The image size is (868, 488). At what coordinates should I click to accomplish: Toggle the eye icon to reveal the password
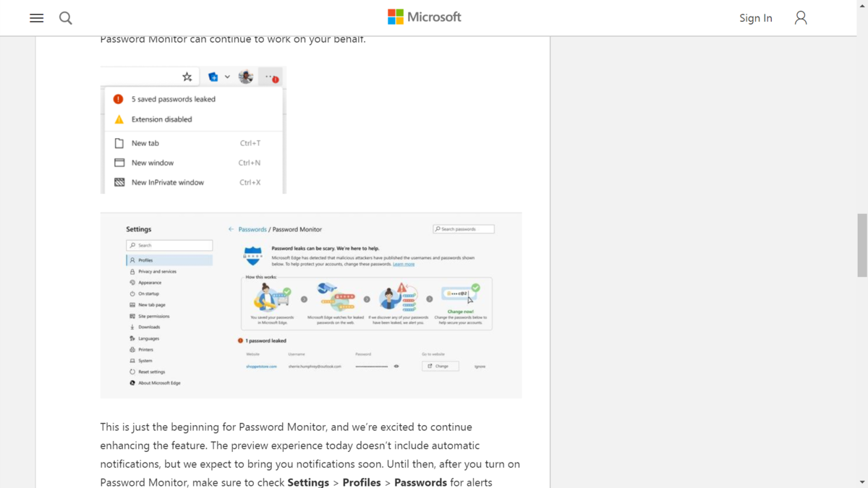pos(396,367)
